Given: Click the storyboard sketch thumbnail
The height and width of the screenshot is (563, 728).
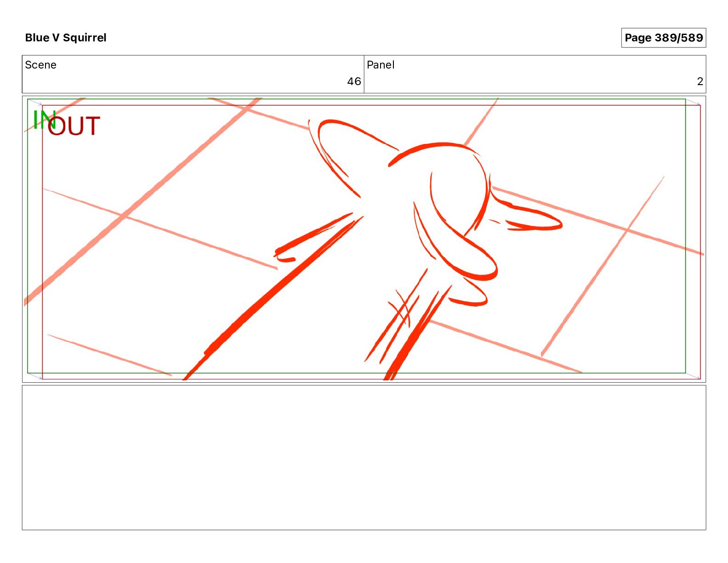Looking at the screenshot, I should point(364,239).
